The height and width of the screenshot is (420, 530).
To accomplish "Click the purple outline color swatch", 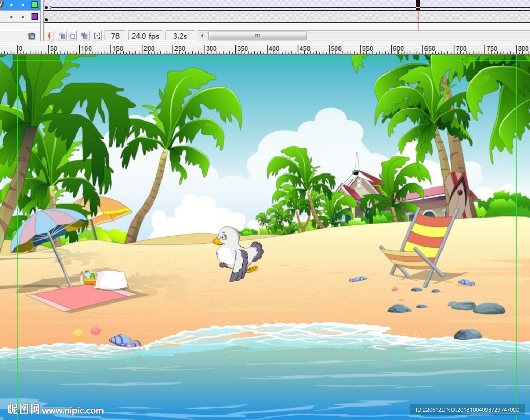I will [x=35, y=17].
